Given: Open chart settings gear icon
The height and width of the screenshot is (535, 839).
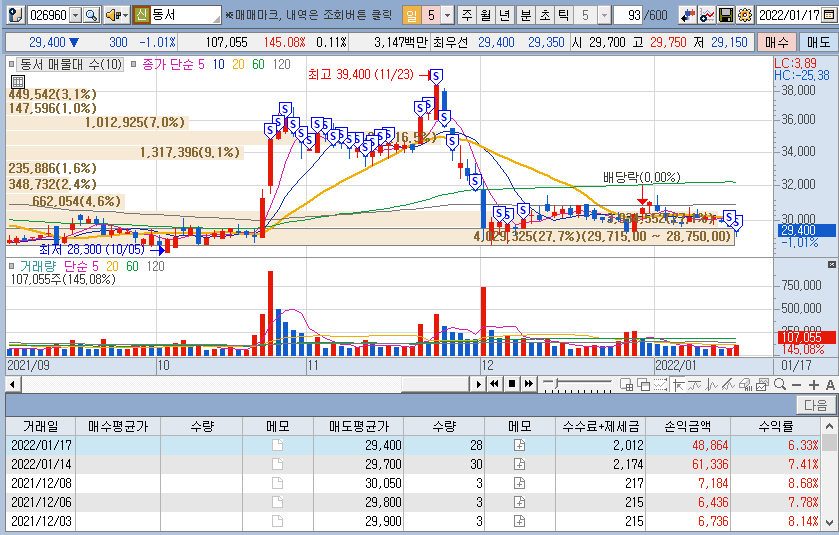Looking at the screenshot, I should point(745,15).
